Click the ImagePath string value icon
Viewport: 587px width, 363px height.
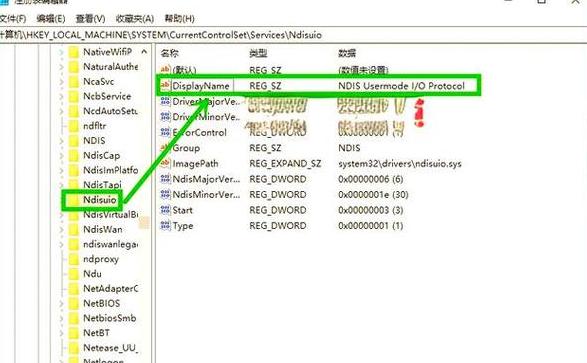pos(165,164)
